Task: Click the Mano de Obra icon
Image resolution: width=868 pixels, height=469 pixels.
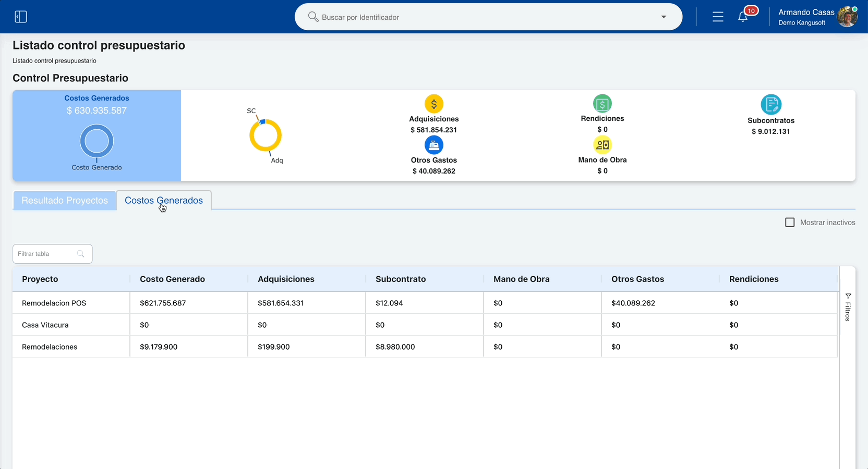Action: (602, 145)
